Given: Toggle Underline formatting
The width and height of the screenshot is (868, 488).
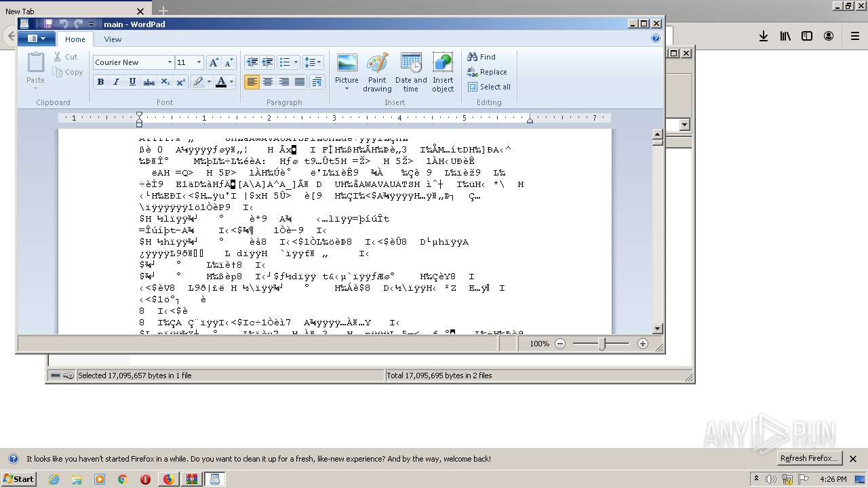Looking at the screenshot, I should [132, 82].
